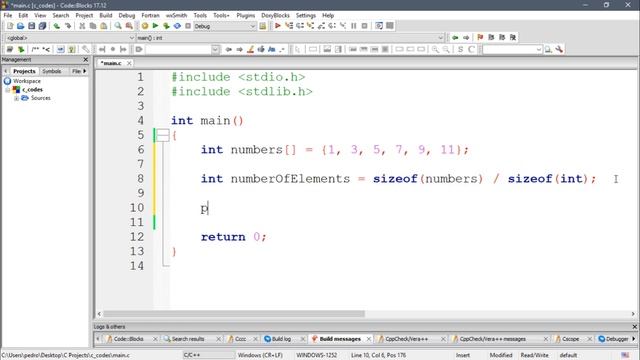The image size is (640, 360).
Task: Select the Projects tab
Action: pos(24,71)
